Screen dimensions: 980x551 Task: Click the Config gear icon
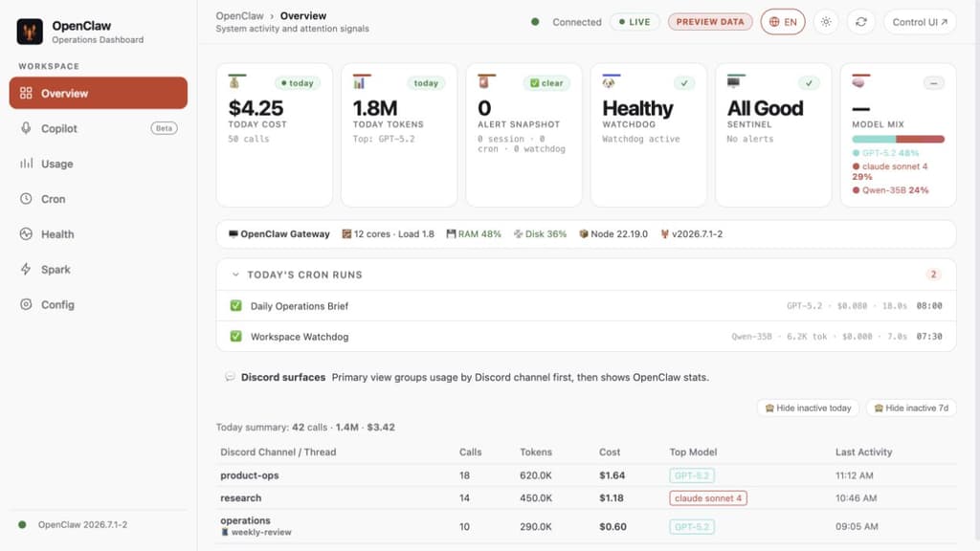pos(26,304)
